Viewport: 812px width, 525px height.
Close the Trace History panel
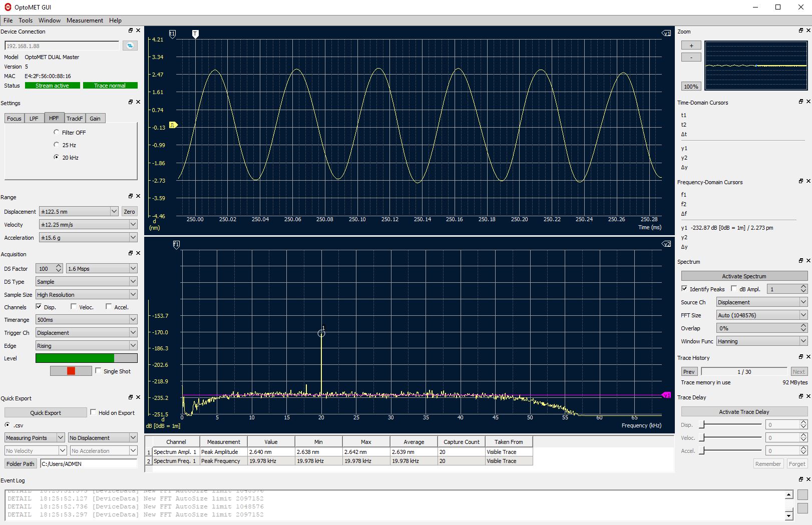pos(808,356)
